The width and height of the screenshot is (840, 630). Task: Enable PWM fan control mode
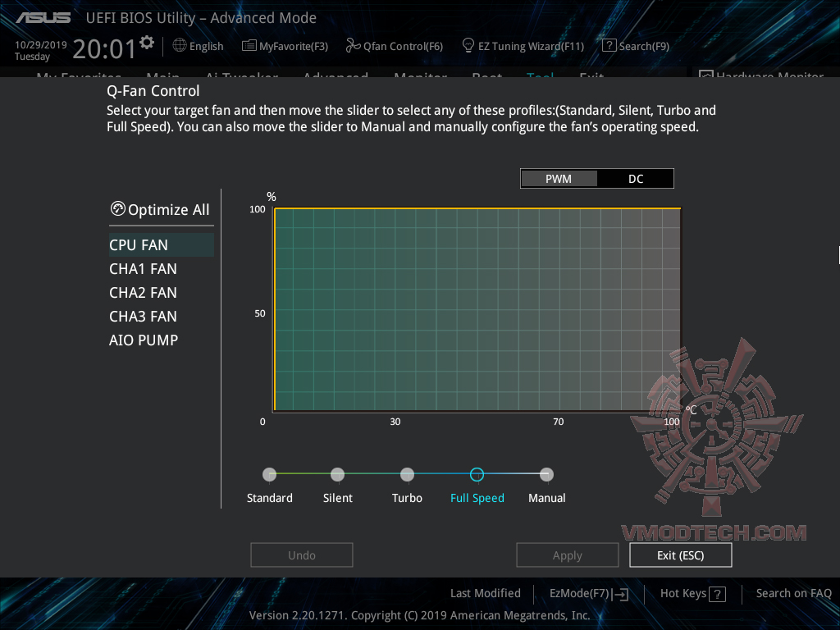[x=559, y=178]
